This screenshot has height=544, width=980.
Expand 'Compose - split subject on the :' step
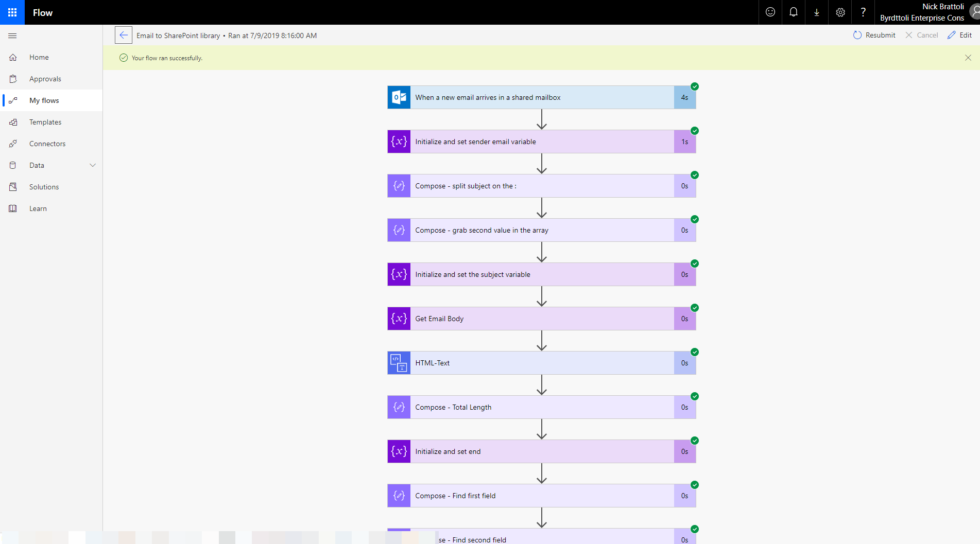[542, 186]
